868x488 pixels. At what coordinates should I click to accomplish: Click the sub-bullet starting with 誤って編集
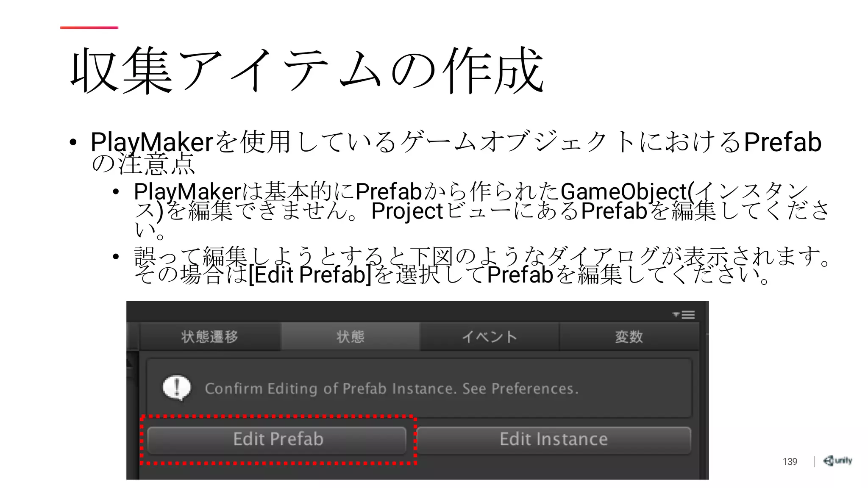(x=466, y=256)
